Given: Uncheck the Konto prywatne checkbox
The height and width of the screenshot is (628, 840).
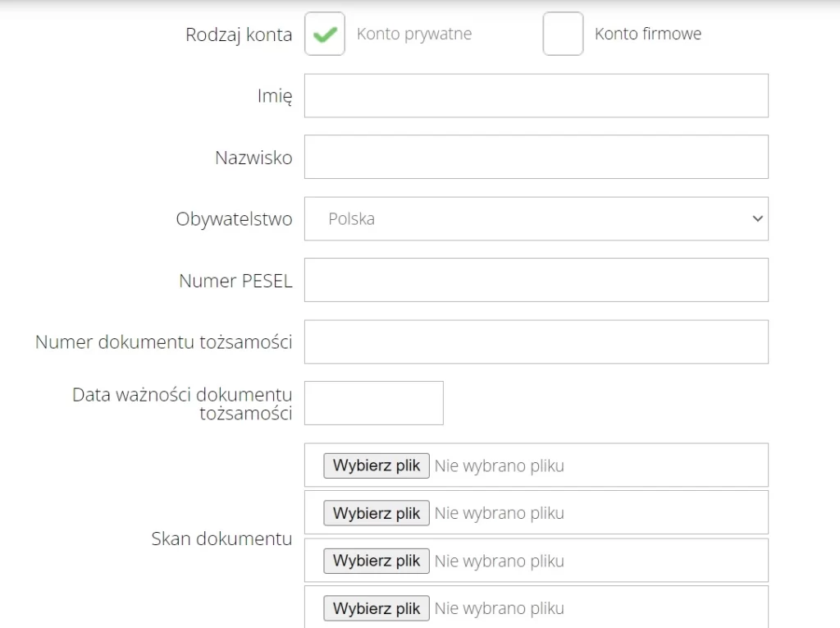Looking at the screenshot, I should click(x=325, y=34).
